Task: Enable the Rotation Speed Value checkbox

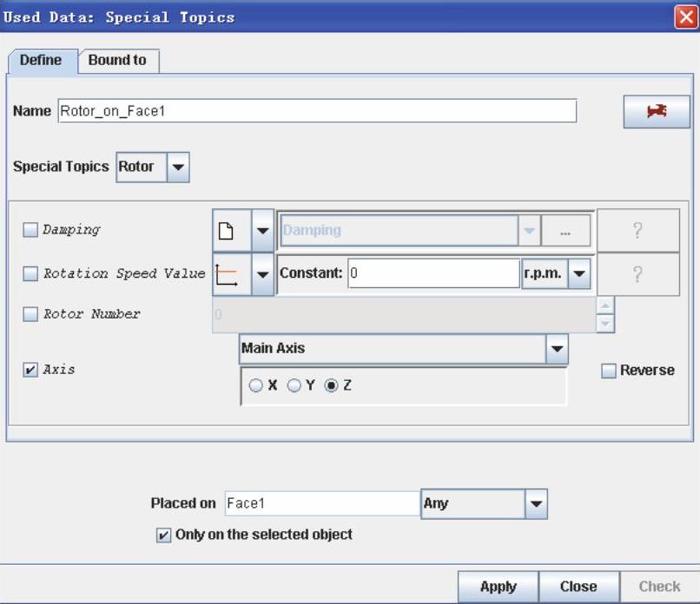Action: pyautogui.click(x=30, y=273)
